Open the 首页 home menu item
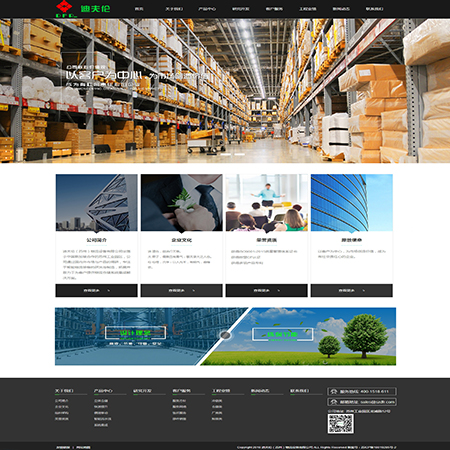The image size is (450, 450). tap(139, 9)
